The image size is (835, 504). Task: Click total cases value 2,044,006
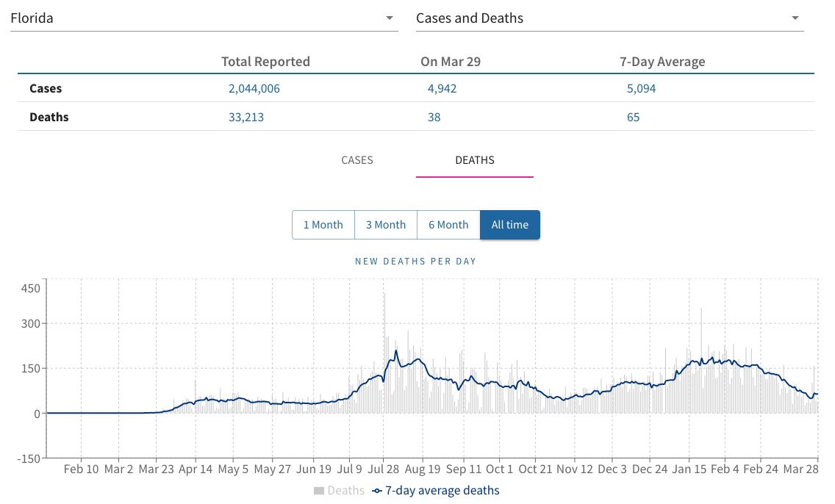tap(254, 88)
